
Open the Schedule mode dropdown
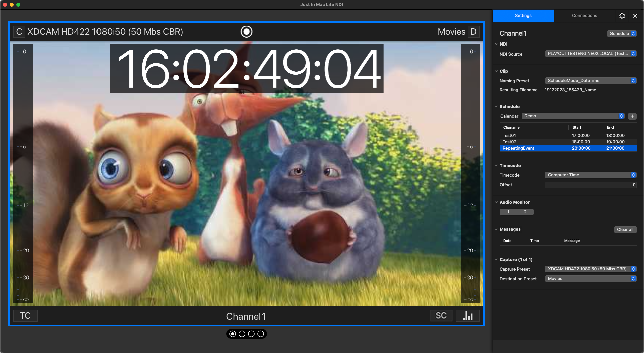pos(622,34)
